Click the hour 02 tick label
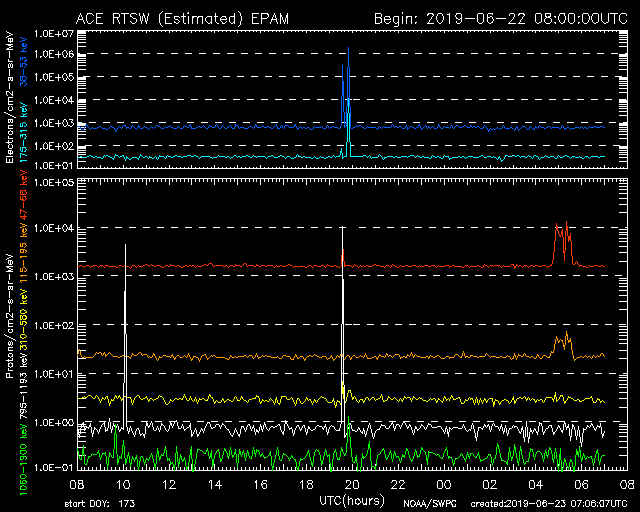640x512 pixels. (489, 483)
